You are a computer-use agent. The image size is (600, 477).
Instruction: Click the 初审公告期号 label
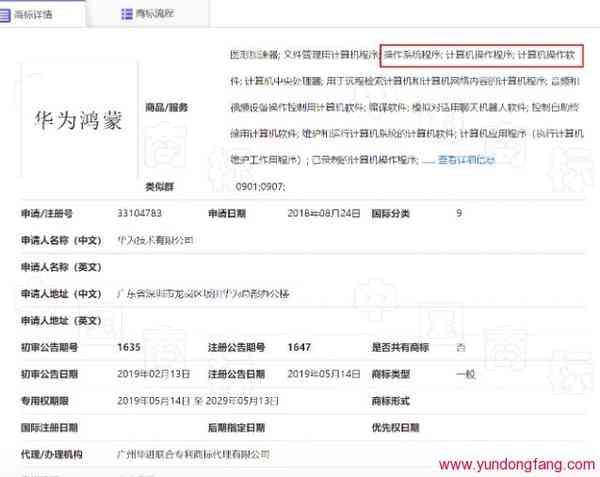(x=49, y=347)
